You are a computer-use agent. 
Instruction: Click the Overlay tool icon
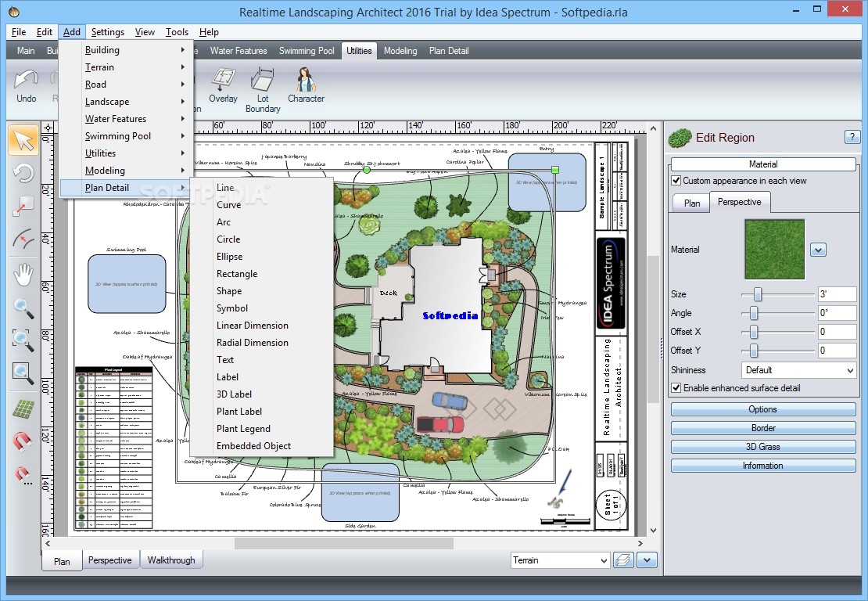(x=223, y=86)
